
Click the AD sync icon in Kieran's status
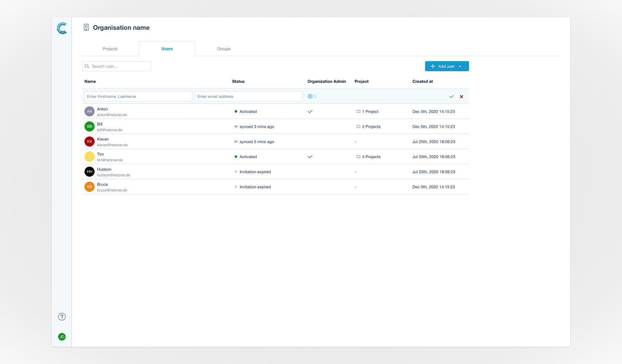(x=236, y=141)
